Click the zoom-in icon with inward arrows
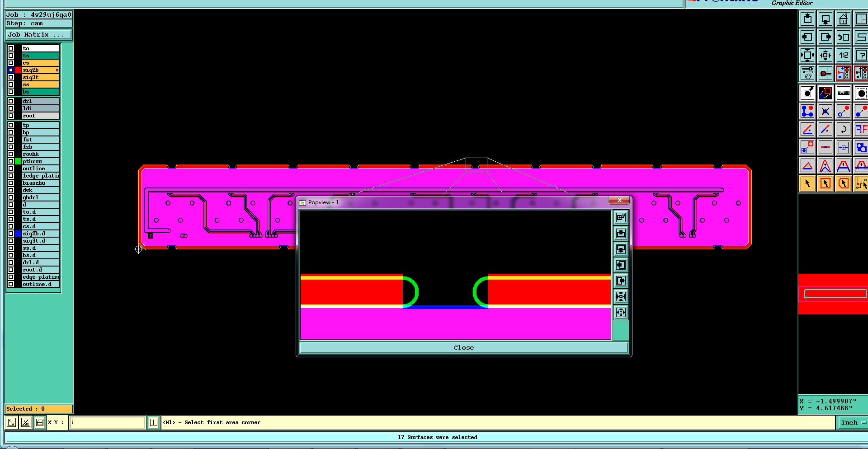 [807, 55]
